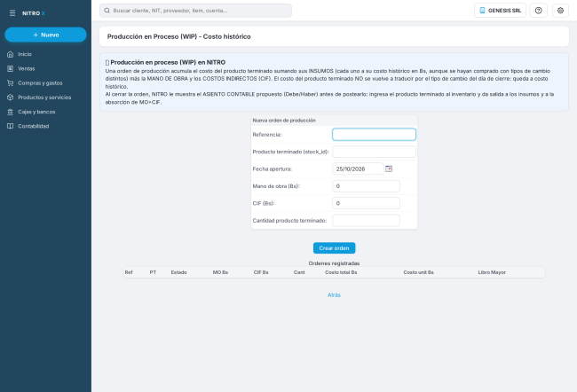Click the page title Producción en Proceso (WIP)

tap(178, 36)
